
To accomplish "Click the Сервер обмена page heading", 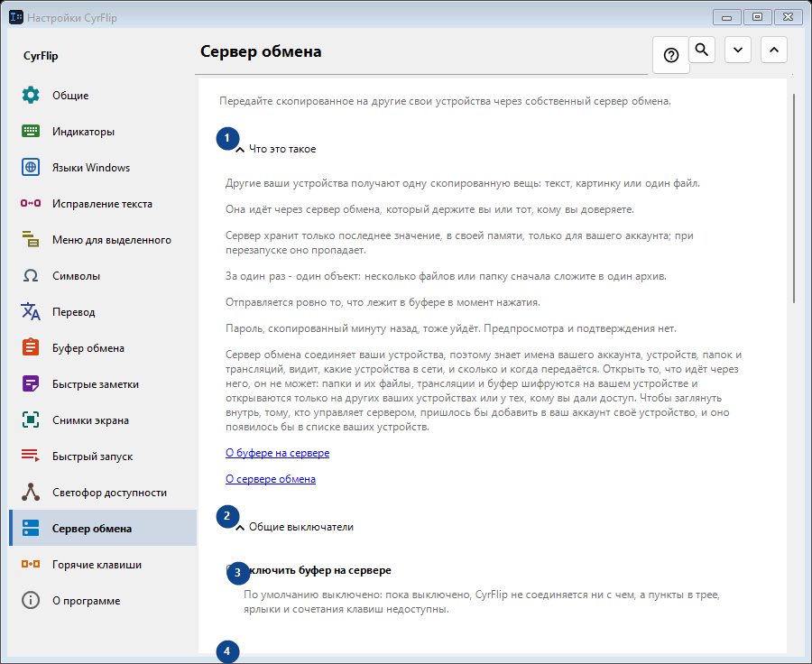I will tap(261, 51).
